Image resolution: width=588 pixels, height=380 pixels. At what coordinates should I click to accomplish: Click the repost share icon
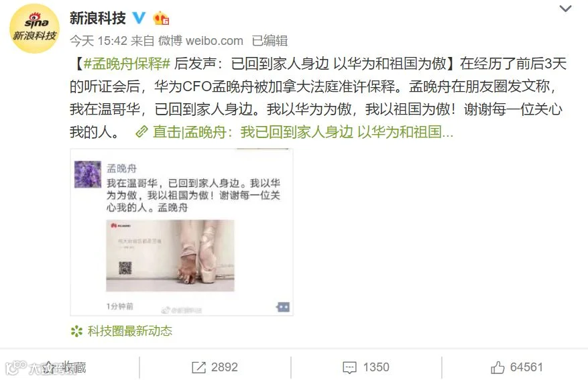[x=198, y=367]
